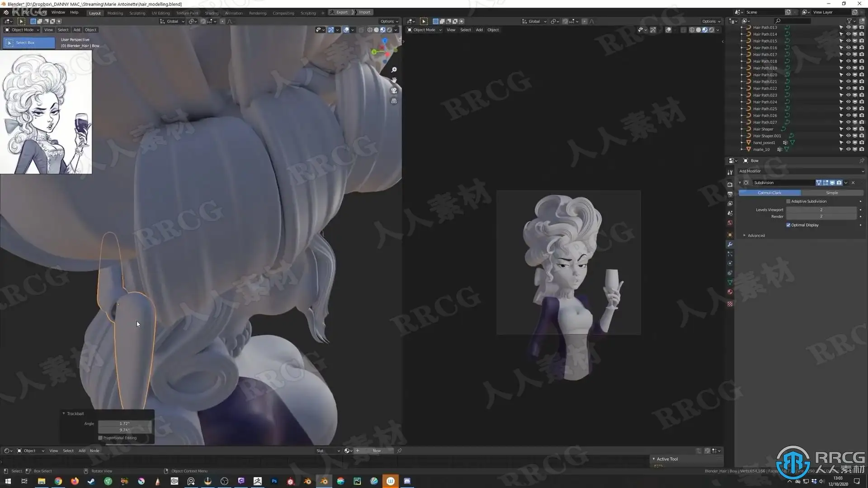The image size is (868, 488).
Task: Open the Modifier properties wrench tab
Action: pyautogui.click(x=730, y=244)
